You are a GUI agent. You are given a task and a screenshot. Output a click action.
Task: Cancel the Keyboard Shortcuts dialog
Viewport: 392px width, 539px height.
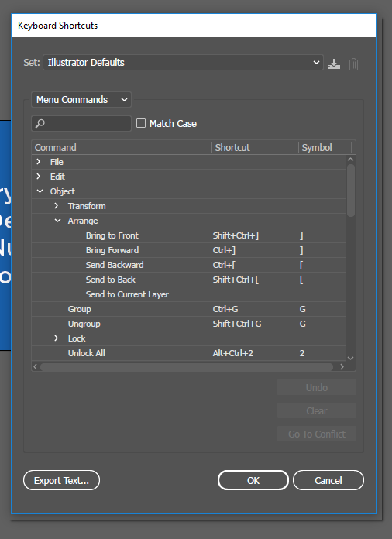328,480
